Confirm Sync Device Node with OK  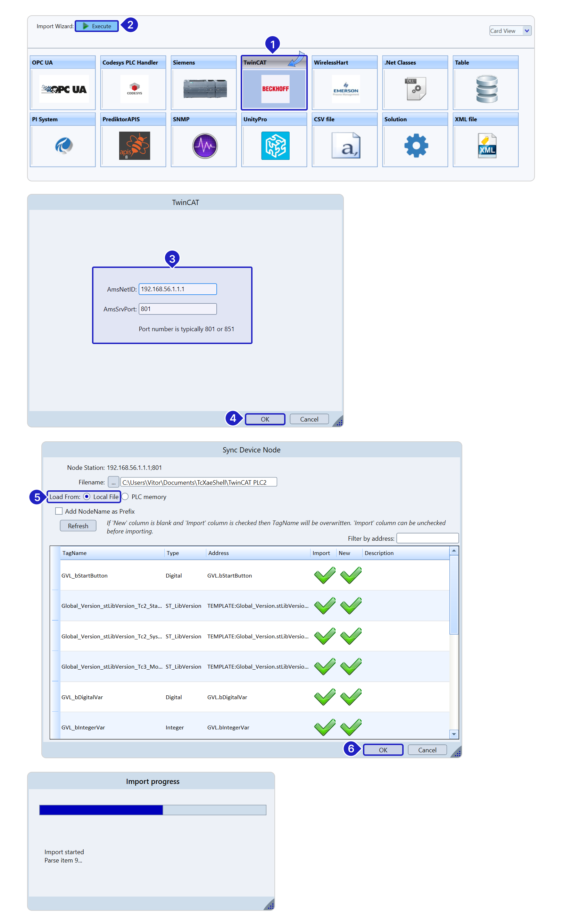click(x=383, y=750)
